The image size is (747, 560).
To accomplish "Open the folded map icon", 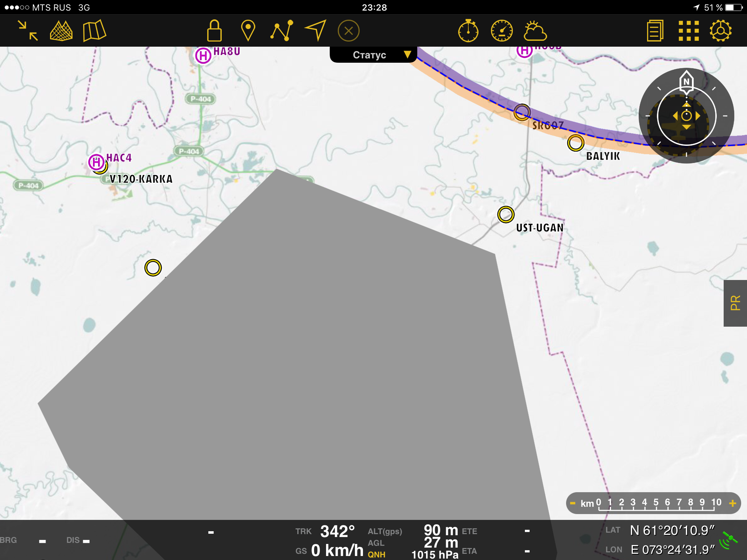I will [x=94, y=31].
